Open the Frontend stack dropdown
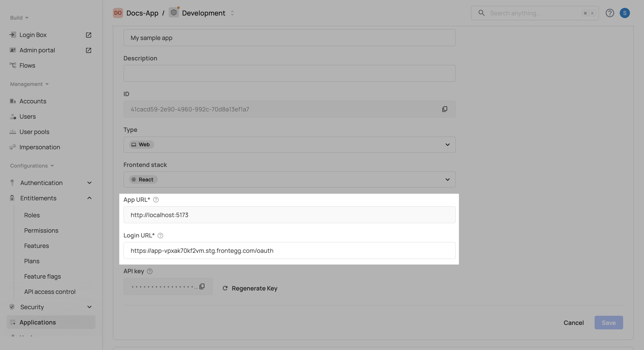 pyautogui.click(x=447, y=179)
